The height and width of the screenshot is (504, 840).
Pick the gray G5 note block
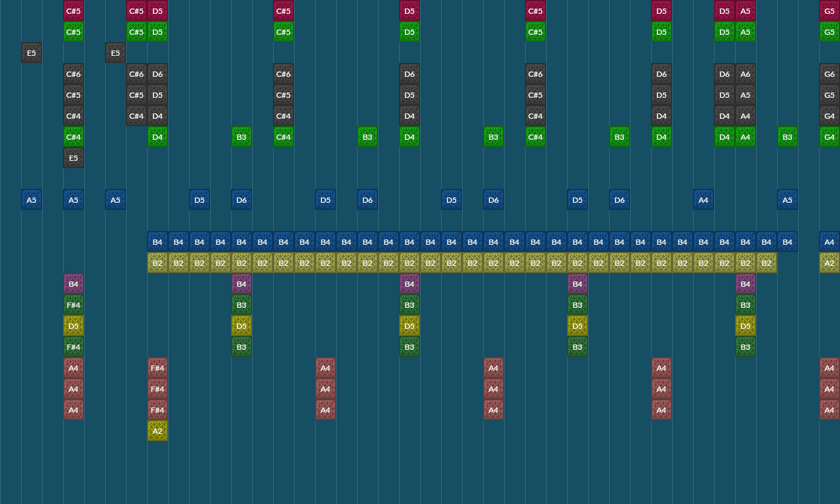[829, 94]
